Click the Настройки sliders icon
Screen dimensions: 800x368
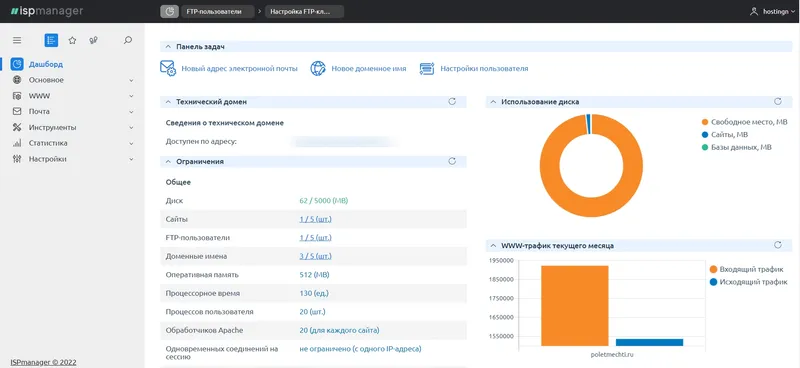[x=17, y=159]
